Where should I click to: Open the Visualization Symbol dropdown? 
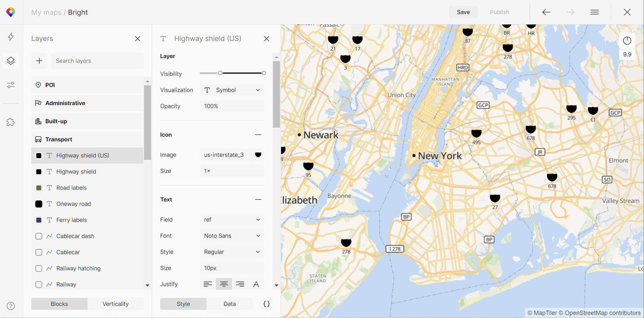pyautogui.click(x=232, y=90)
